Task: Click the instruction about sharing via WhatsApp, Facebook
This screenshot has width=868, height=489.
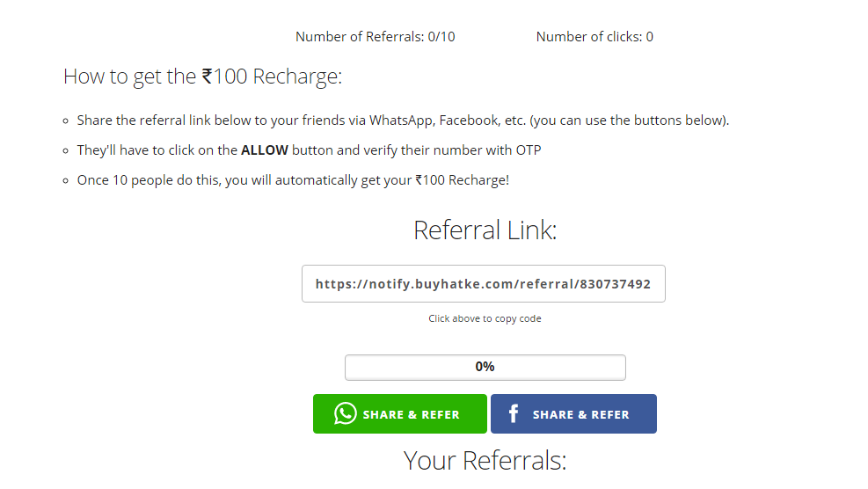Action: point(403,120)
